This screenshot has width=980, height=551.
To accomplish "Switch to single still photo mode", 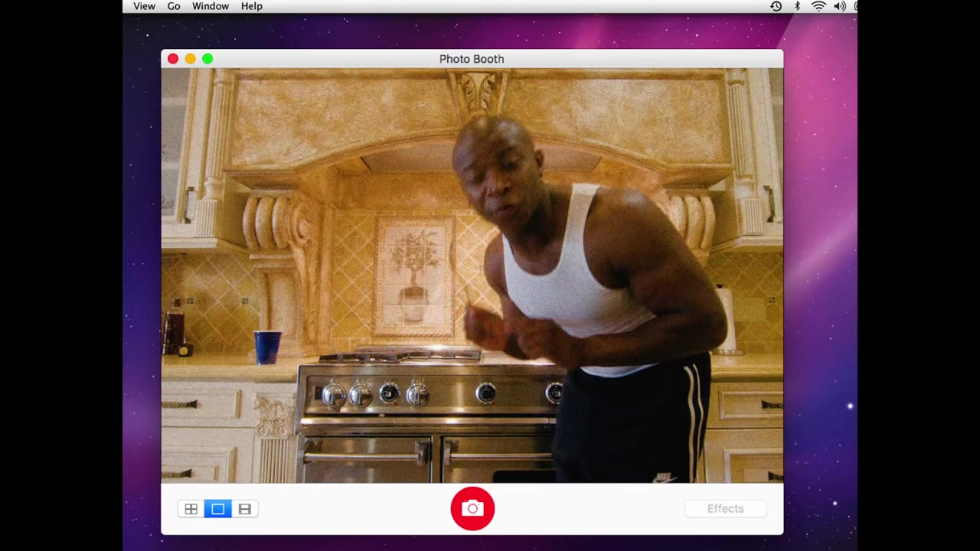I will click(x=218, y=509).
